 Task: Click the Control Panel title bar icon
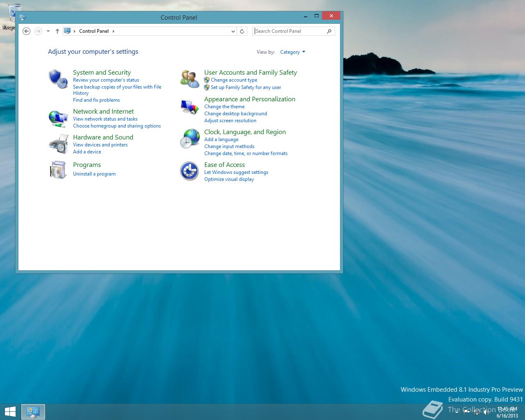pyautogui.click(x=23, y=17)
